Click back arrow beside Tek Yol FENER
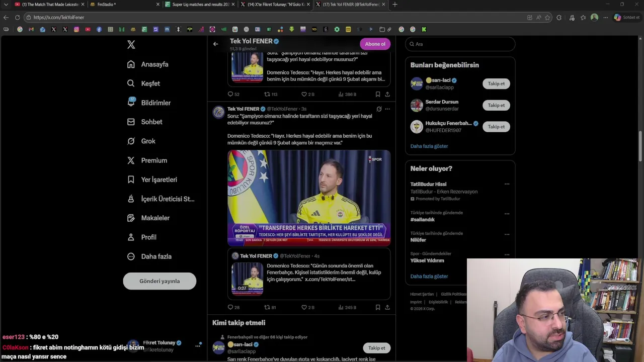 [215, 44]
